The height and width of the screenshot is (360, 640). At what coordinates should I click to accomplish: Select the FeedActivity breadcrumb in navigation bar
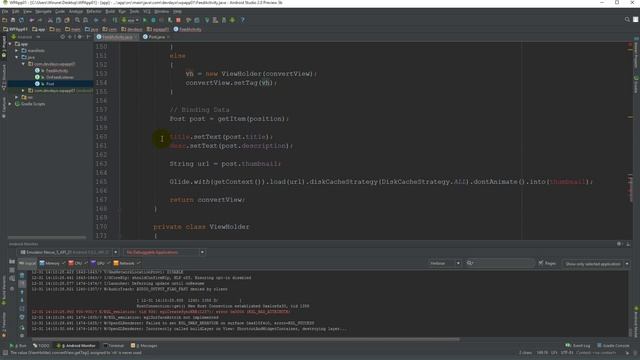pos(187,29)
